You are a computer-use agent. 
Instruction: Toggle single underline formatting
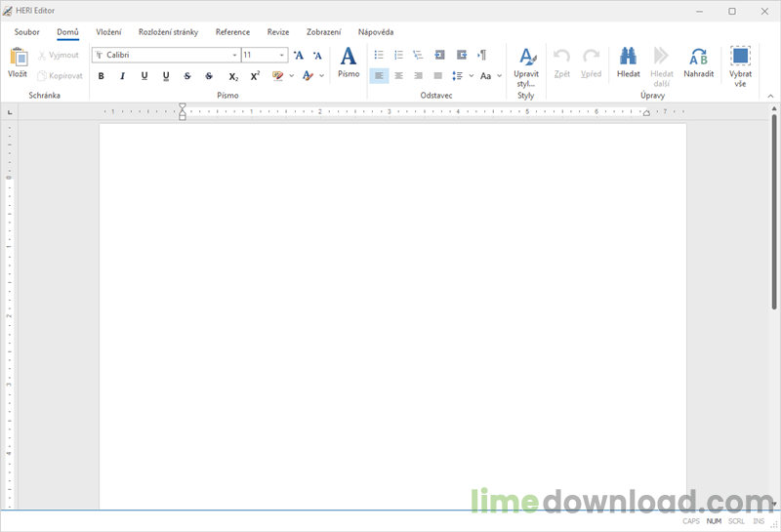click(144, 76)
